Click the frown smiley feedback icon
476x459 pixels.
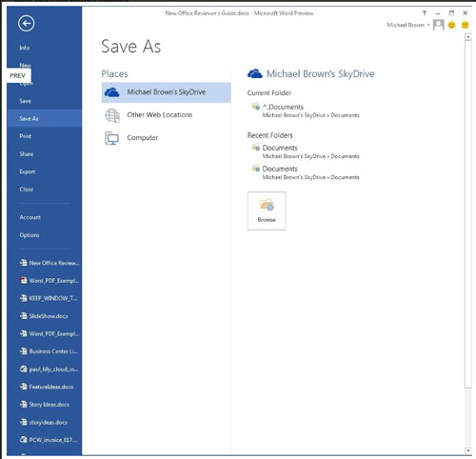pos(465,25)
